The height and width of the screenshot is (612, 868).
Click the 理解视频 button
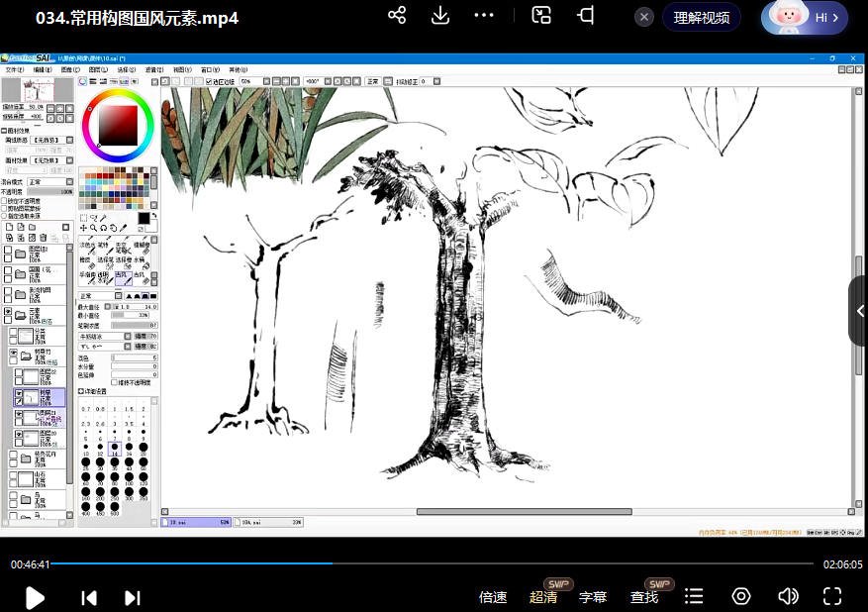point(702,17)
